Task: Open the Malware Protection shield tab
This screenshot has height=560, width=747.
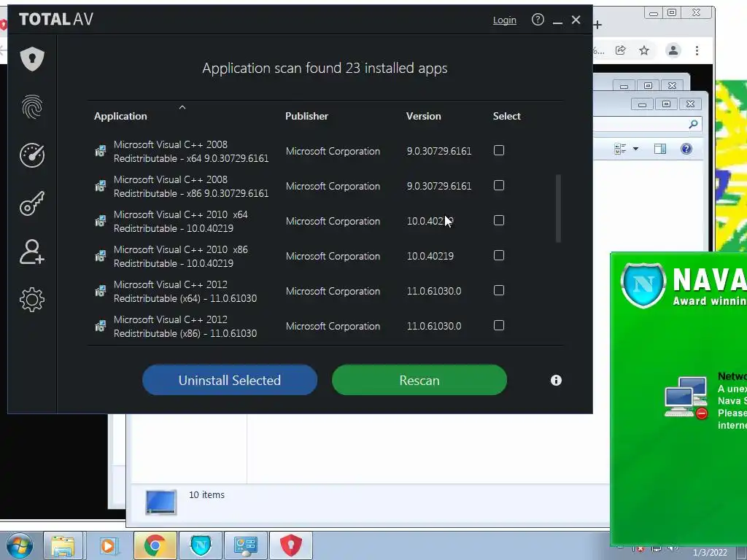Action: [x=32, y=59]
